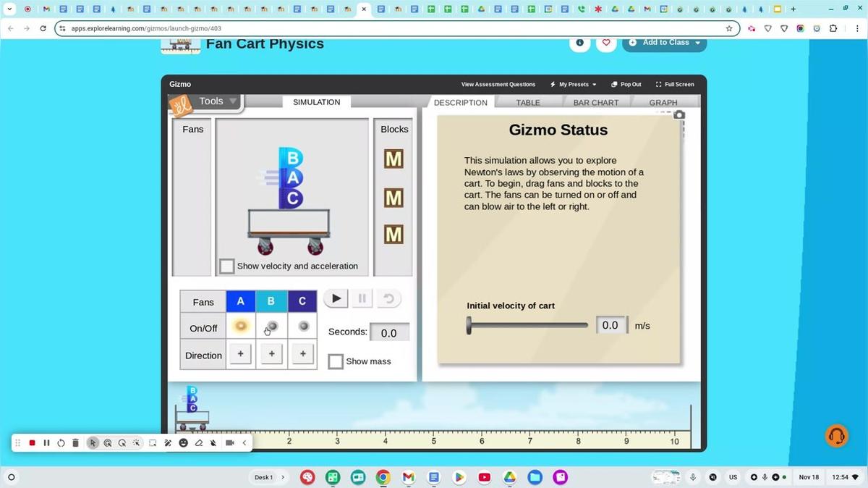Open the My Presets dropdown
The height and width of the screenshot is (488, 868).
coord(573,85)
